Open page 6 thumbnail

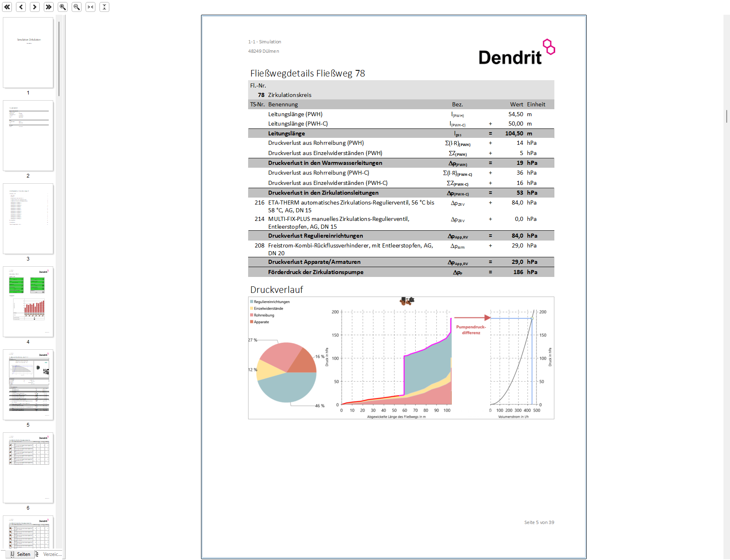pyautogui.click(x=28, y=468)
